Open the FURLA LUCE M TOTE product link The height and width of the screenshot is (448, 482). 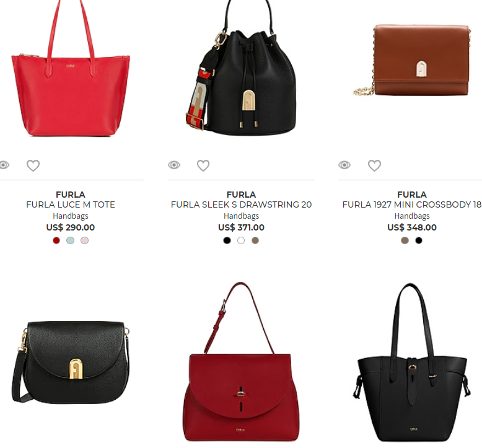[x=71, y=204]
